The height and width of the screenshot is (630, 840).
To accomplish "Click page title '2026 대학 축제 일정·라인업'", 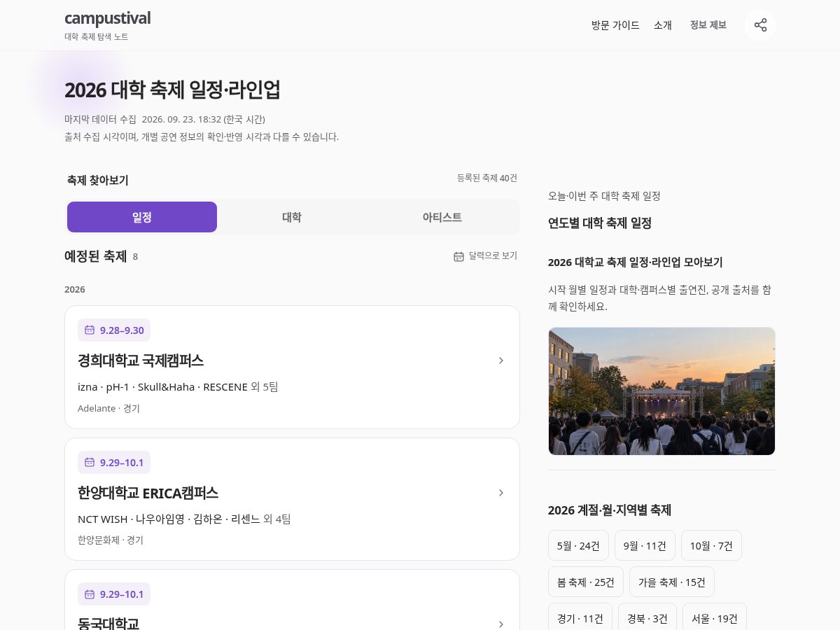I will coord(172,90).
